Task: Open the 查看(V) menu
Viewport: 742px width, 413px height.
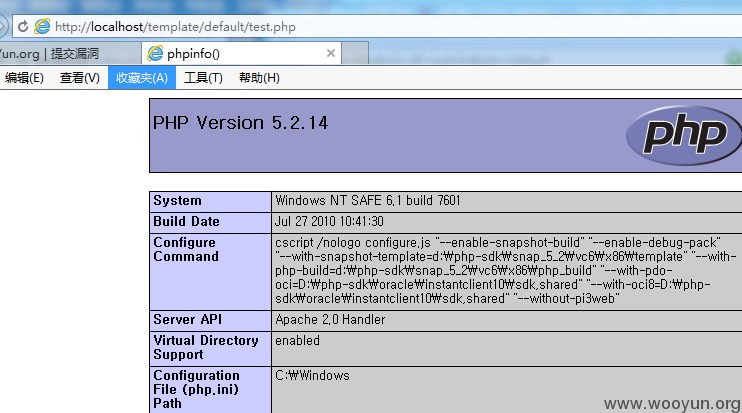Action: pyautogui.click(x=80, y=78)
